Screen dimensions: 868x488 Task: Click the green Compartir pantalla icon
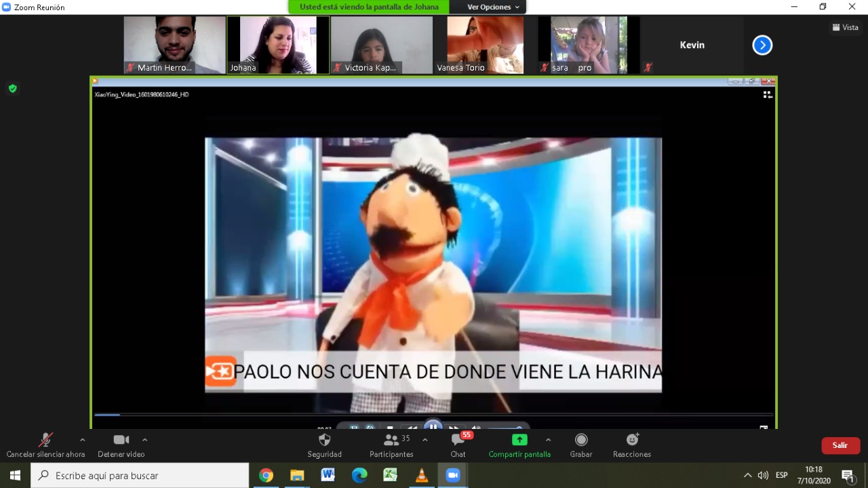coord(519,440)
